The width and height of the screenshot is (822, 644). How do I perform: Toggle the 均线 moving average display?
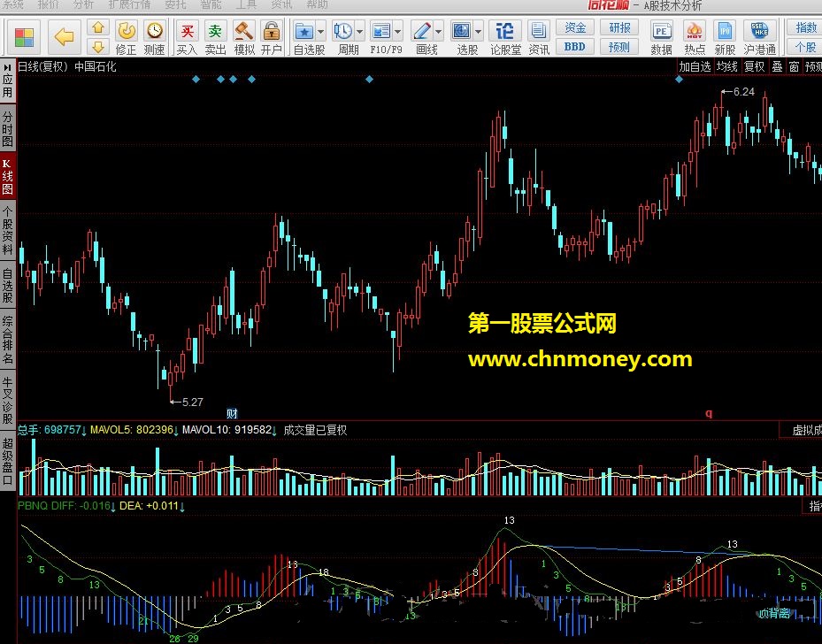point(727,66)
